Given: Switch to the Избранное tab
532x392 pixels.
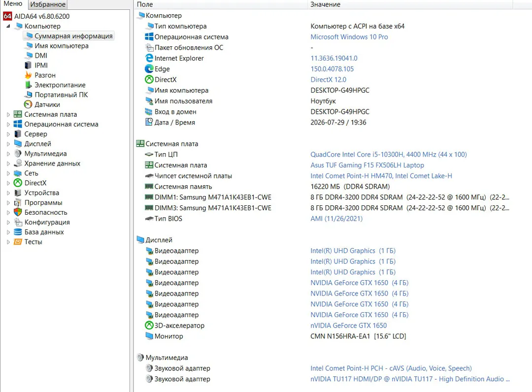Looking at the screenshot, I should (x=47, y=4).
